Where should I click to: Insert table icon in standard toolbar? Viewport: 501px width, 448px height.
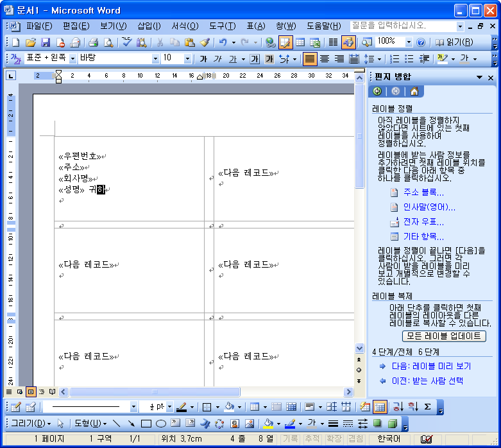click(x=300, y=42)
